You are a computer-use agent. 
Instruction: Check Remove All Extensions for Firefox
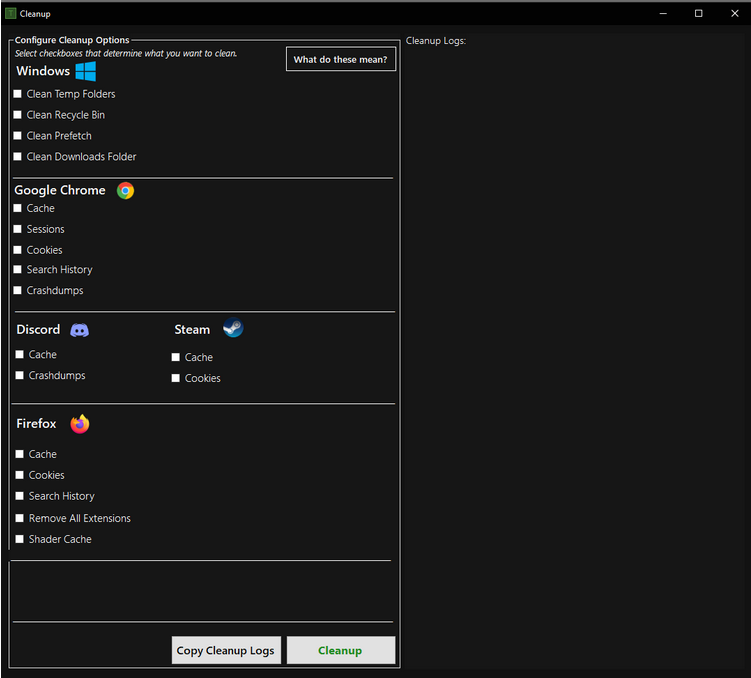coord(20,519)
